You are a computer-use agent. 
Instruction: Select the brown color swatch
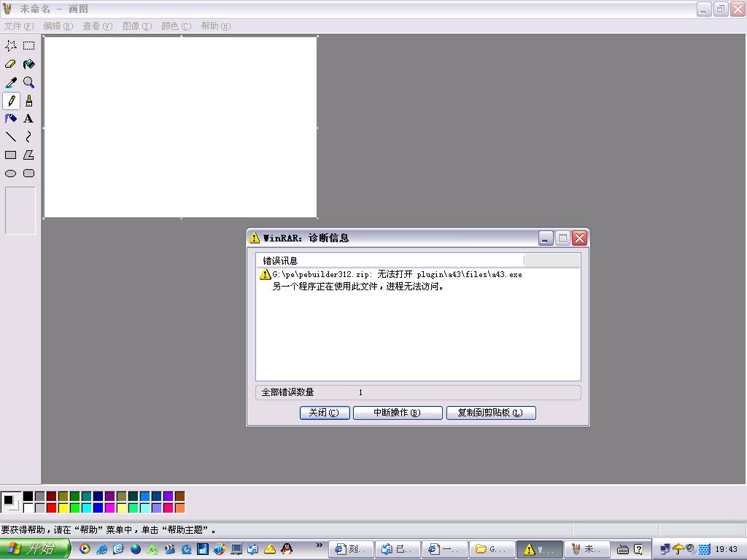click(x=179, y=496)
